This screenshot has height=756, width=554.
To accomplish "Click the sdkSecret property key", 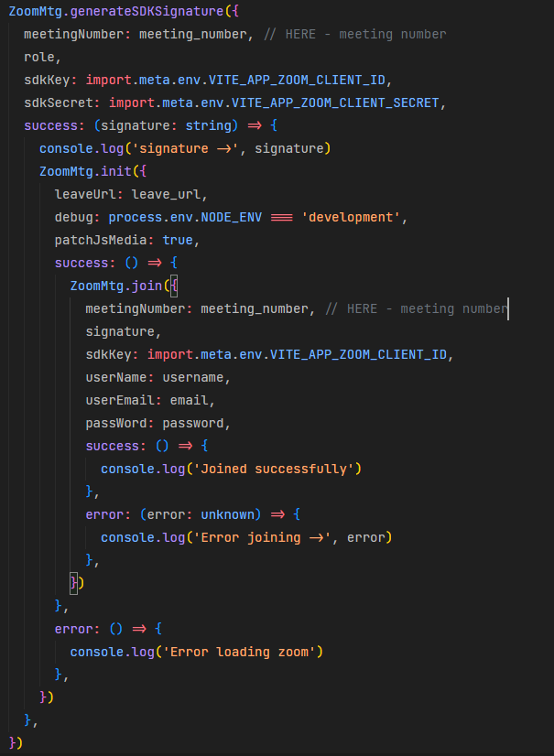I will (59, 103).
